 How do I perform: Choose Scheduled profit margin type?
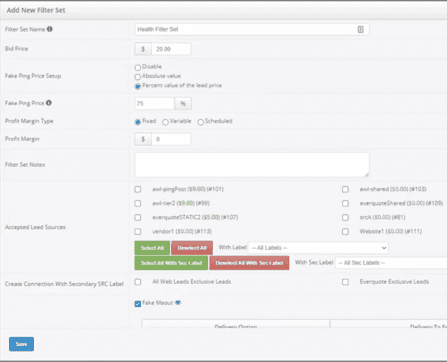pyautogui.click(x=201, y=122)
